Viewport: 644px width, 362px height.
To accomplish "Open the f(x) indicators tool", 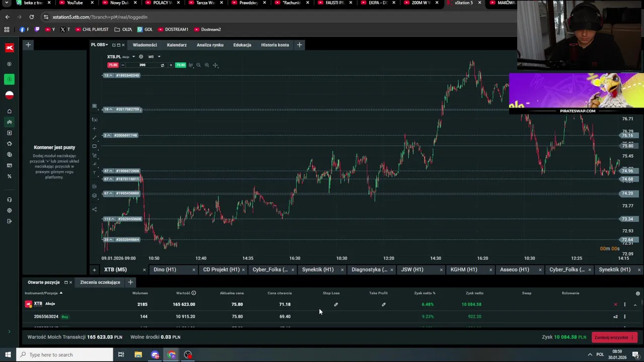I will click(95, 120).
